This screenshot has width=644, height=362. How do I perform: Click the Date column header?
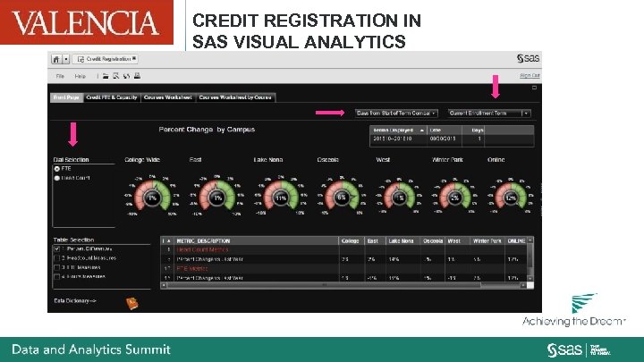click(x=445, y=130)
